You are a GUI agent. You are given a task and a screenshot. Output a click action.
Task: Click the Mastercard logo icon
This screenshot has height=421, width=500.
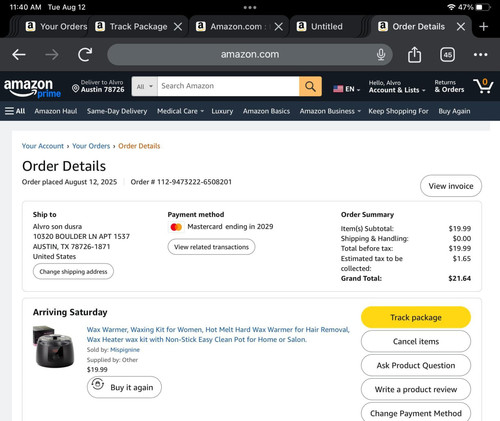[176, 227]
